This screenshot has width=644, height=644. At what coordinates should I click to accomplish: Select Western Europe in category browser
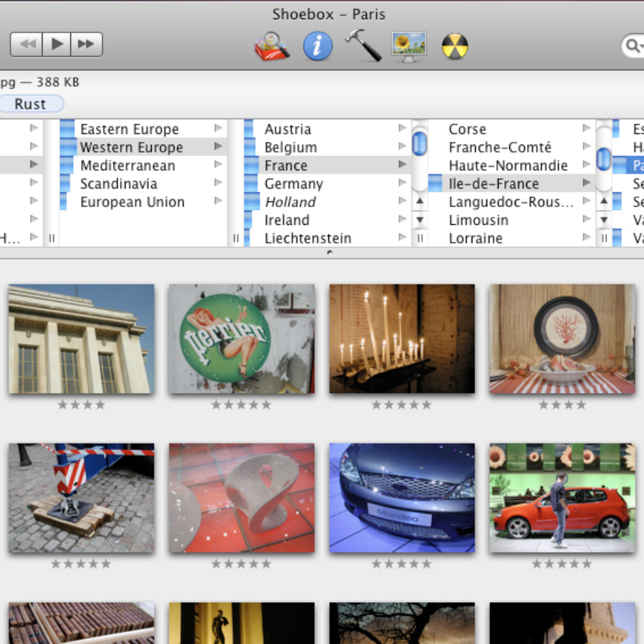coord(131,148)
